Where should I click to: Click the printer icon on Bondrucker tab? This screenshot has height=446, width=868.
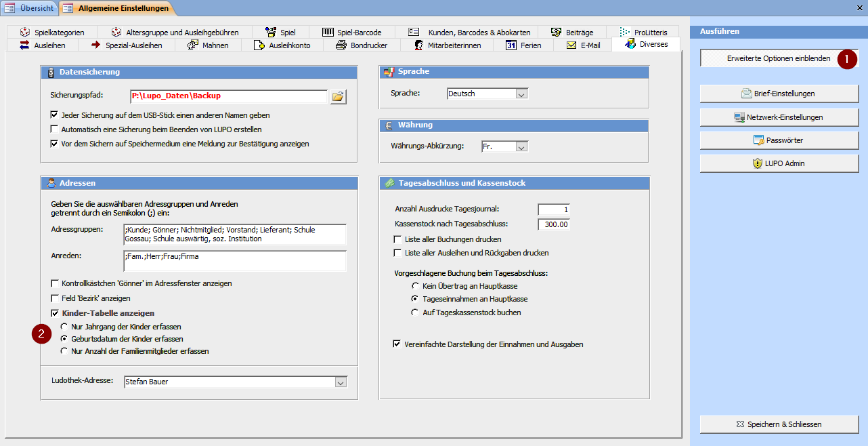[x=341, y=45]
